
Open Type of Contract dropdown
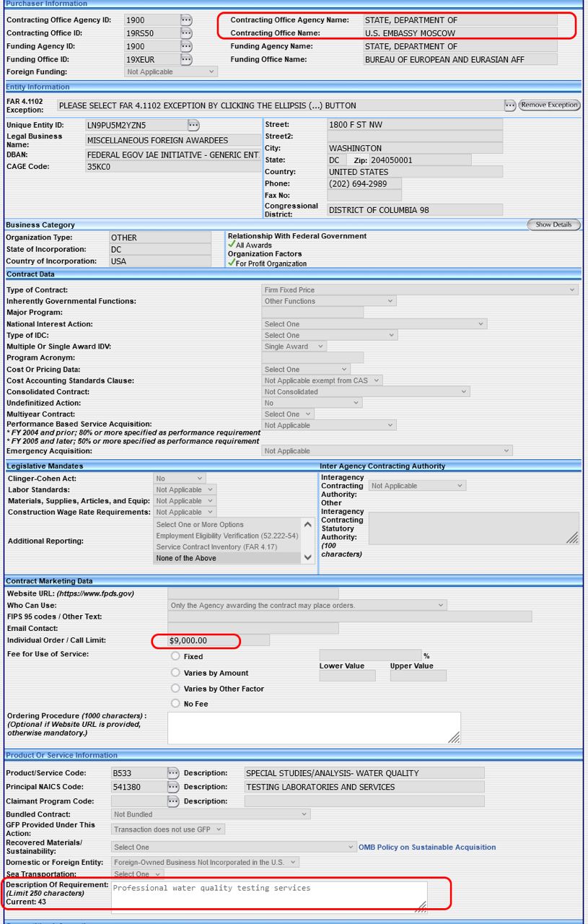420,290
